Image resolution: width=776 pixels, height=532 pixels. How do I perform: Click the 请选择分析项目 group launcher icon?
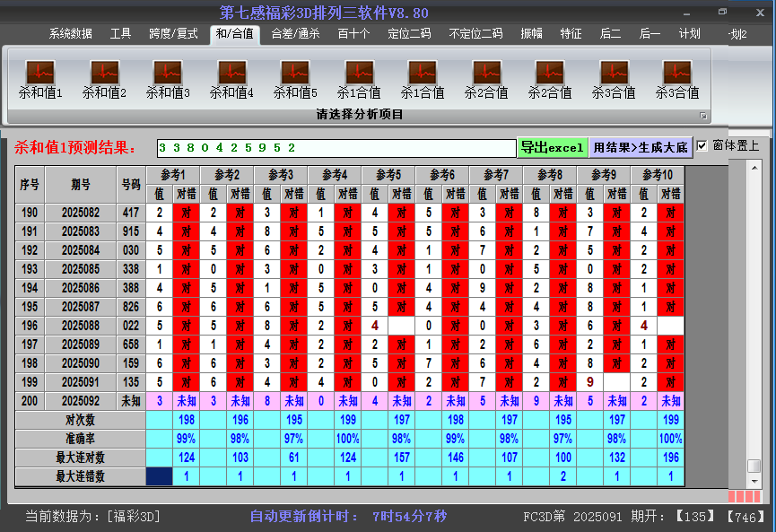tap(702, 116)
